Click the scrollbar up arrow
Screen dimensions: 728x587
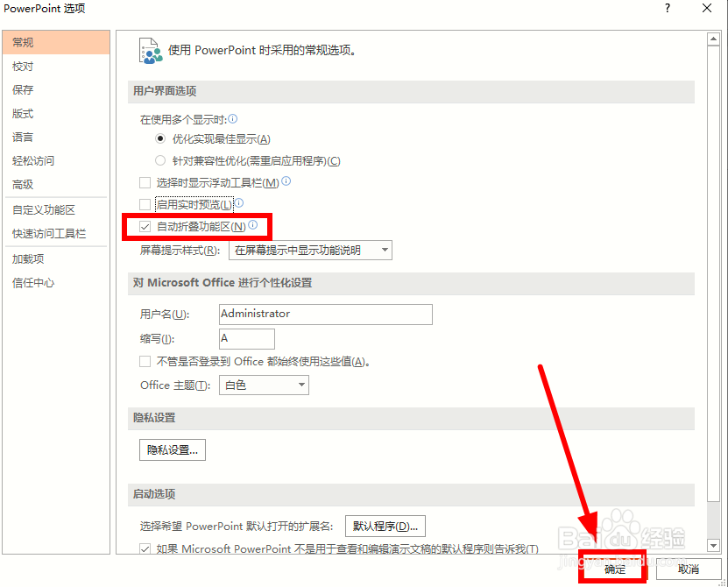[713, 39]
